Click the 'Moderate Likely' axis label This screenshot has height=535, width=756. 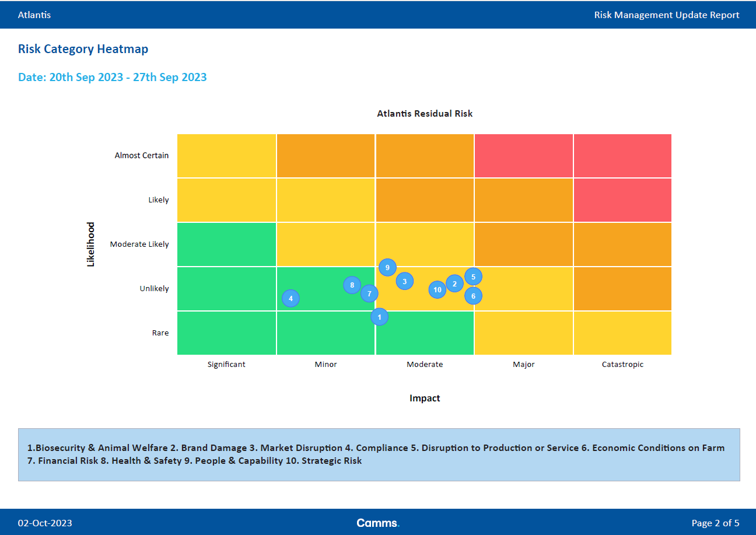139,244
